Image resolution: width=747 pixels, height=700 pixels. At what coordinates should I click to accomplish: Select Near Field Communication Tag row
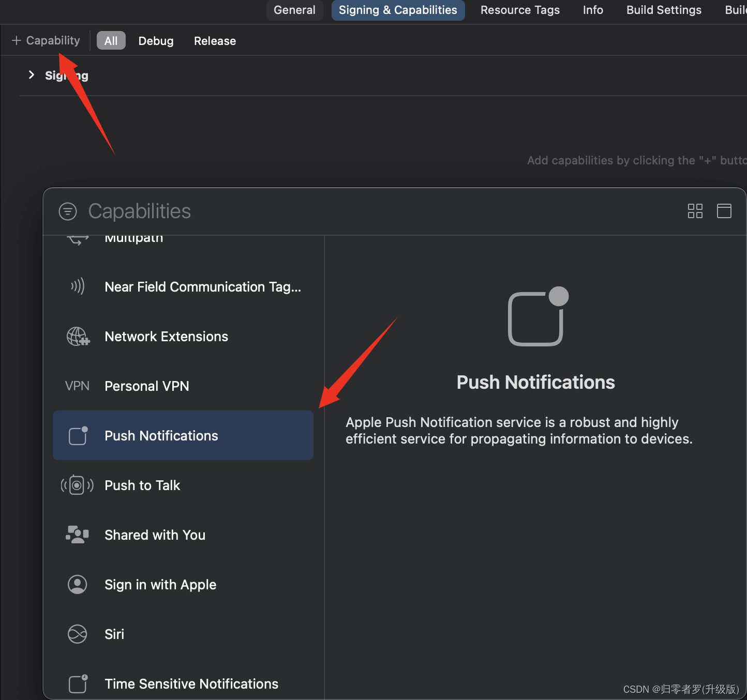click(x=183, y=286)
